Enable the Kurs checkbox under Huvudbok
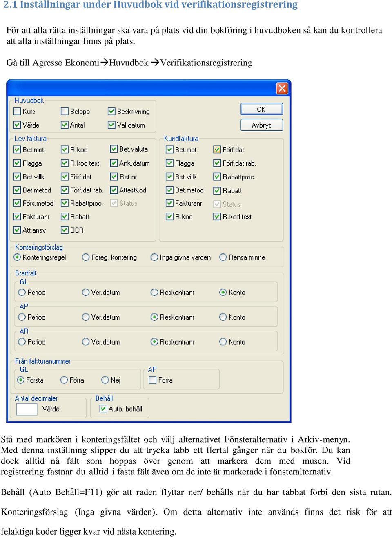Image resolution: width=392 pixels, height=537 pixels. pos(17,112)
